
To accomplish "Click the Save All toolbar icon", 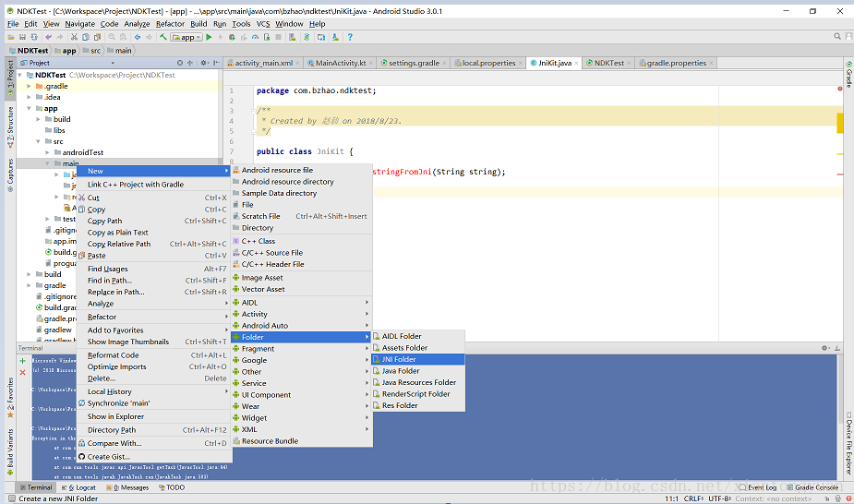I will (x=22, y=37).
